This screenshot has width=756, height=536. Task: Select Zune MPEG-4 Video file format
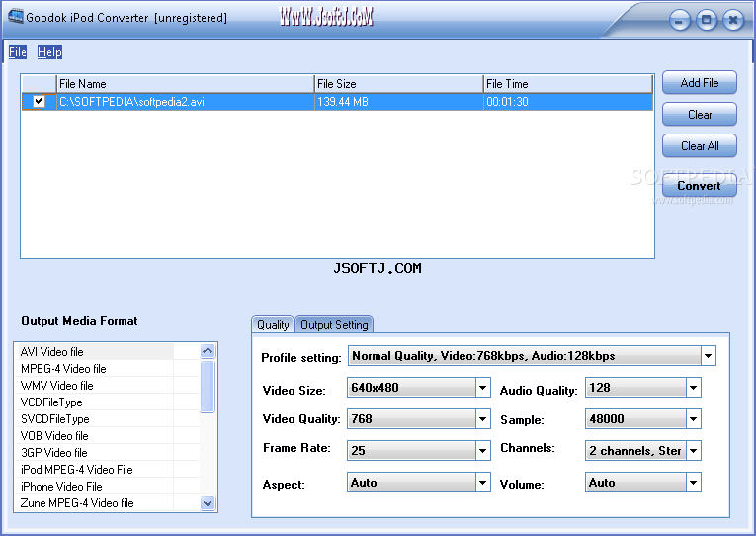tap(96, 503)
